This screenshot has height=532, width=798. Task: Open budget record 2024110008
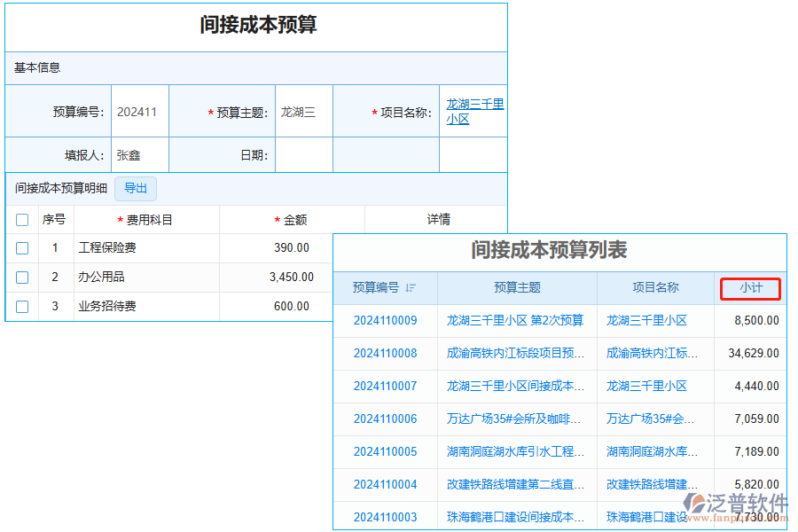point(384,353)
